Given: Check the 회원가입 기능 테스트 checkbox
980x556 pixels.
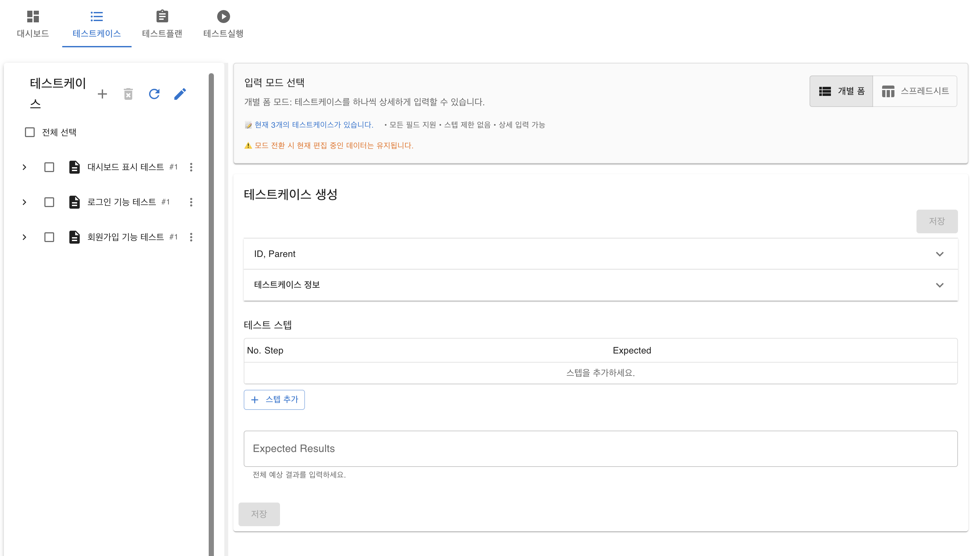Looking at the screenshot, I should (x=49, y=237).
